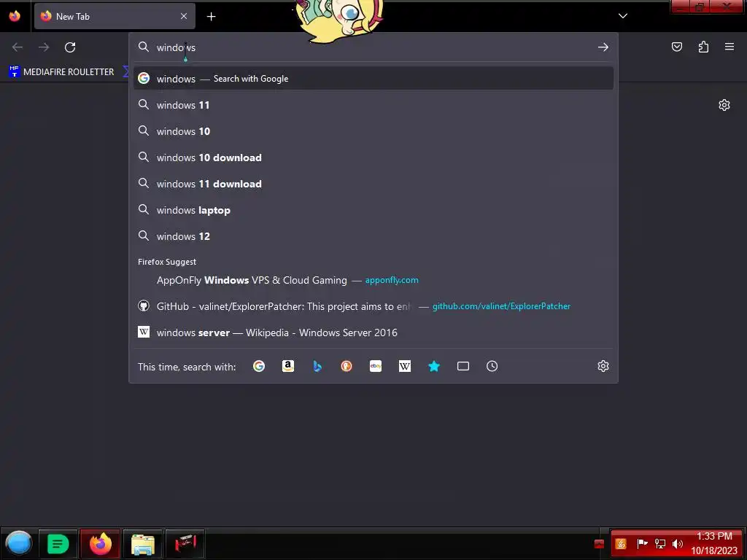
Task: Search this time with Bing icon
Action: point(317,366)
